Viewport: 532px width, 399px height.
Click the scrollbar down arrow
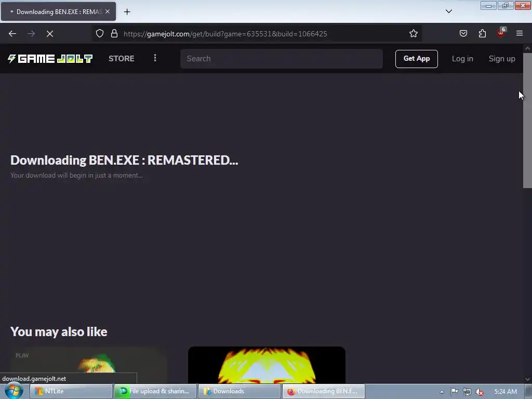click(527, 379)
